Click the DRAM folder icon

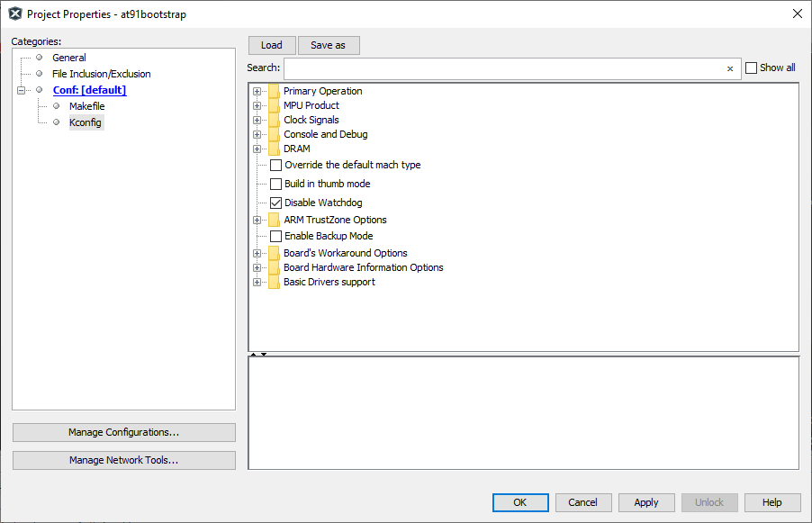(x=274, y=149)
